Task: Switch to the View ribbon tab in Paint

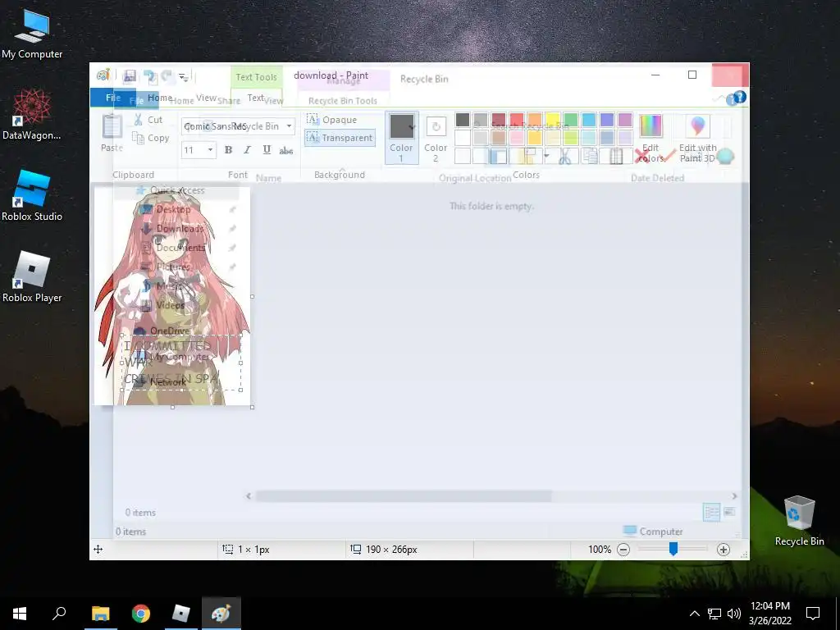Action: 206,98
